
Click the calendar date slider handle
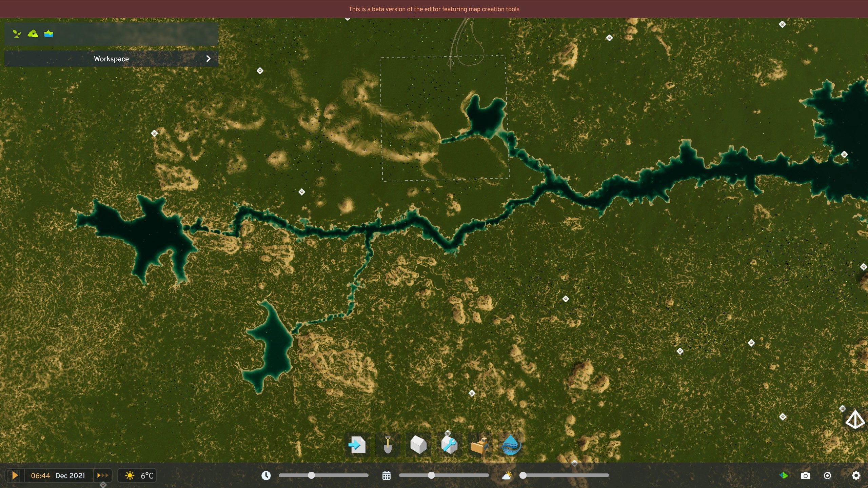[431, 475]
